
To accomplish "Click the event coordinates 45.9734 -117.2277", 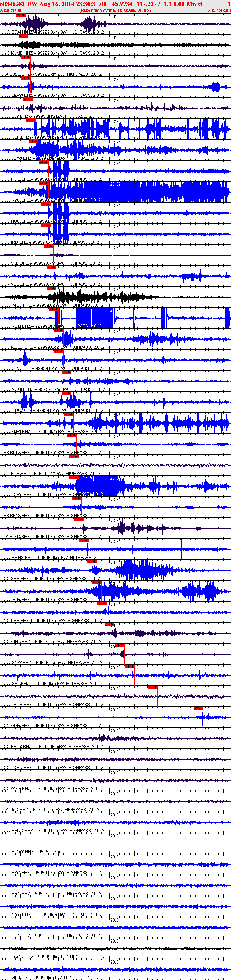I will click(x=136, y=4).
